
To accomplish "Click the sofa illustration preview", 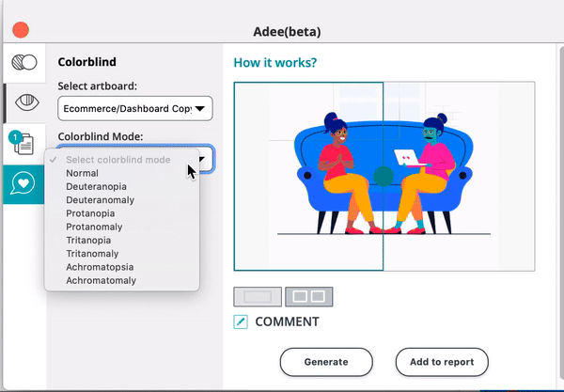I will pyautogui.click(x=384, y=176).
